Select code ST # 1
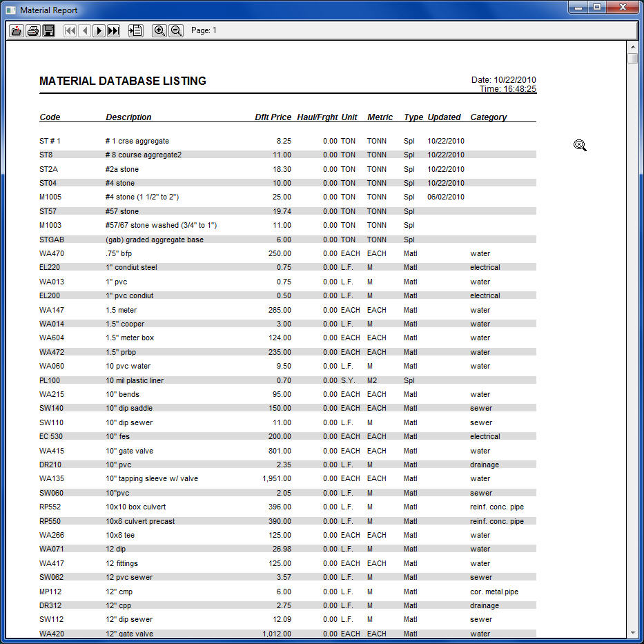The height and width of the screenshot is (644, 644). coord(50,141)
